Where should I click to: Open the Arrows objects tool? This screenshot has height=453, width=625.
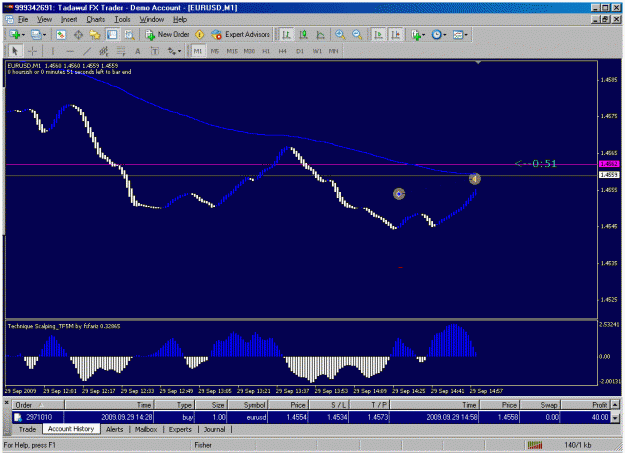(x=172, y=51)
